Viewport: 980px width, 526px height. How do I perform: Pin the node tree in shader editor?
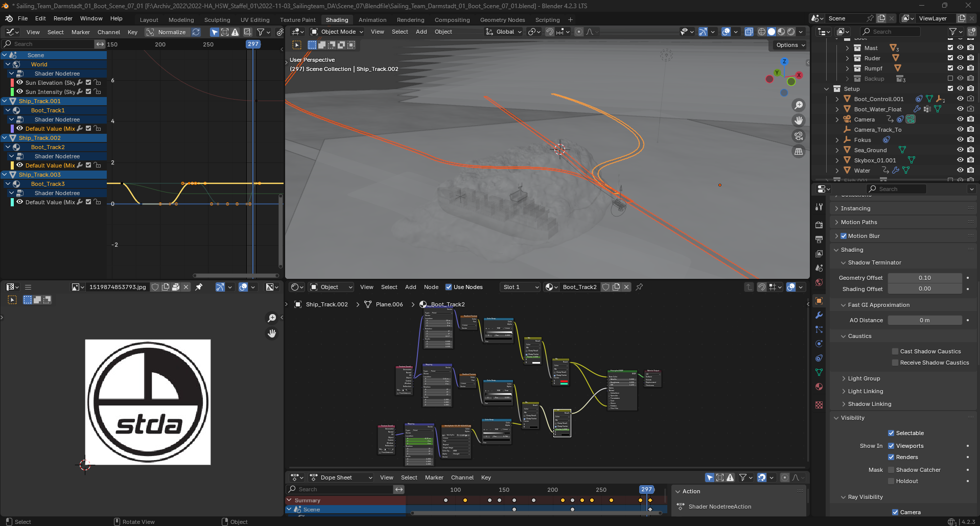tap(639, 287)
